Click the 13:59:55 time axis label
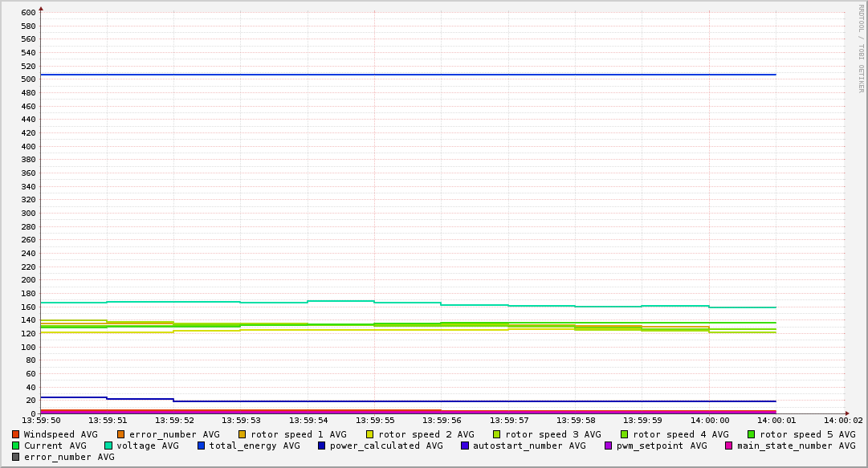Viewport: 868px width, 468px height. pos(374,421)
